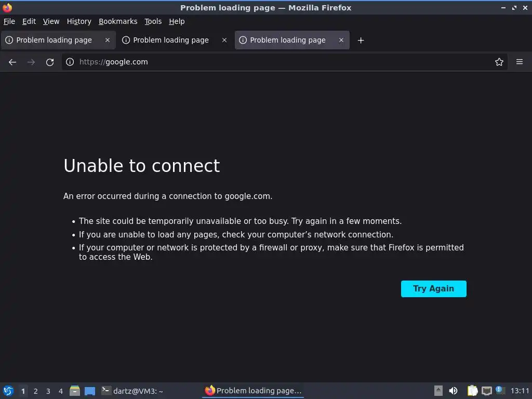
Task: Click the 'check your computer's network connection' bullet
Action: click(x=236, y=234)
